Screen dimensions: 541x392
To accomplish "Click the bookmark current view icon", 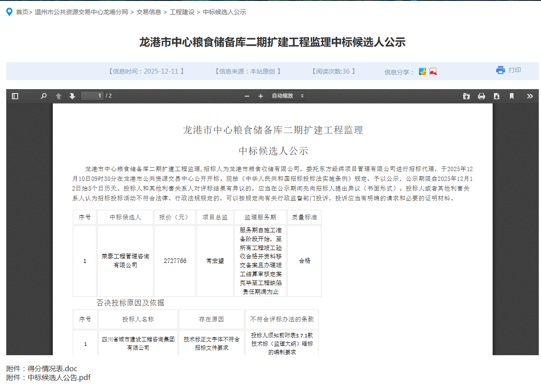I will [511, 96].
